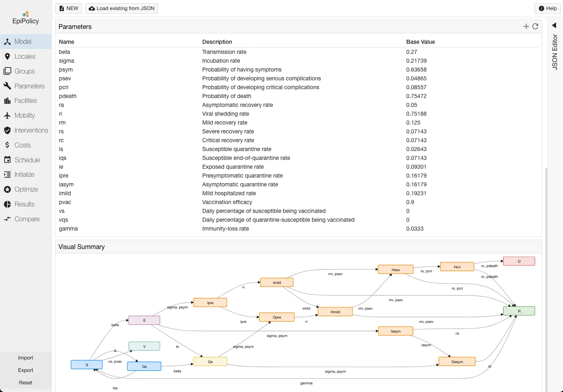This screenshot has width=563, height=392.
Task: Select the Mobility icon in the sidebar
Action: [x=8, y=115]
